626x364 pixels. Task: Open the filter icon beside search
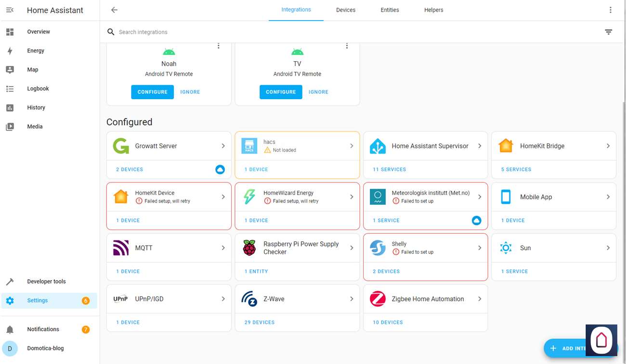(608, 32)
